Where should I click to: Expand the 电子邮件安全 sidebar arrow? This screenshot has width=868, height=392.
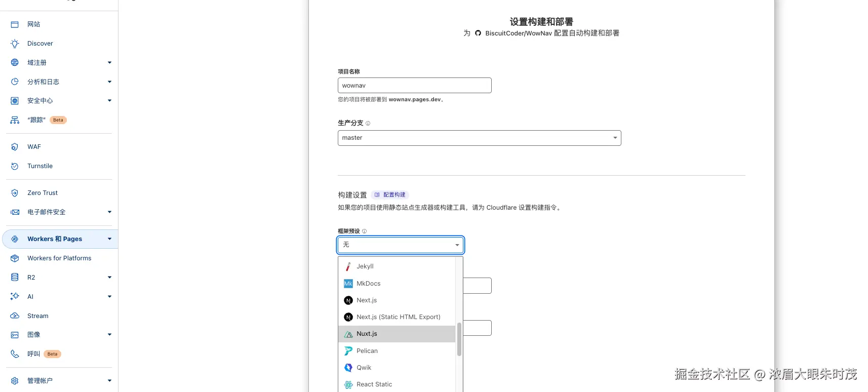click(109, 212)
